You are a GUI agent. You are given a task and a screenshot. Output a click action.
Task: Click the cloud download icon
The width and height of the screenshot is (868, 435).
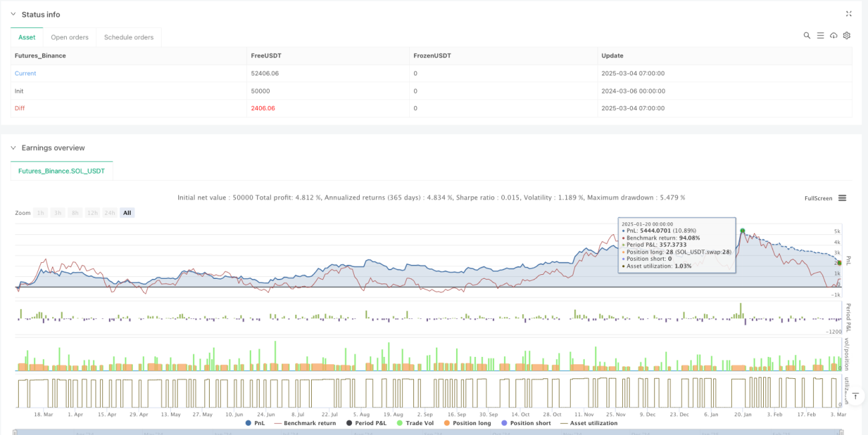(x=833, y=35)
